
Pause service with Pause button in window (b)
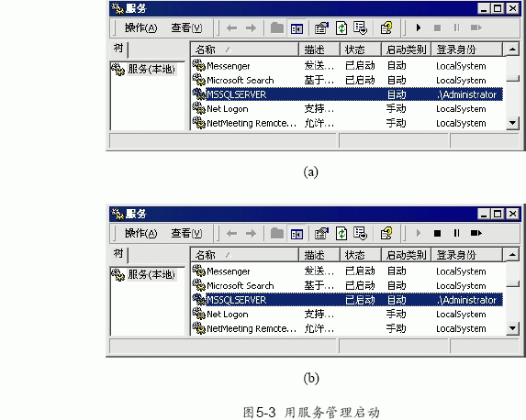456,233
